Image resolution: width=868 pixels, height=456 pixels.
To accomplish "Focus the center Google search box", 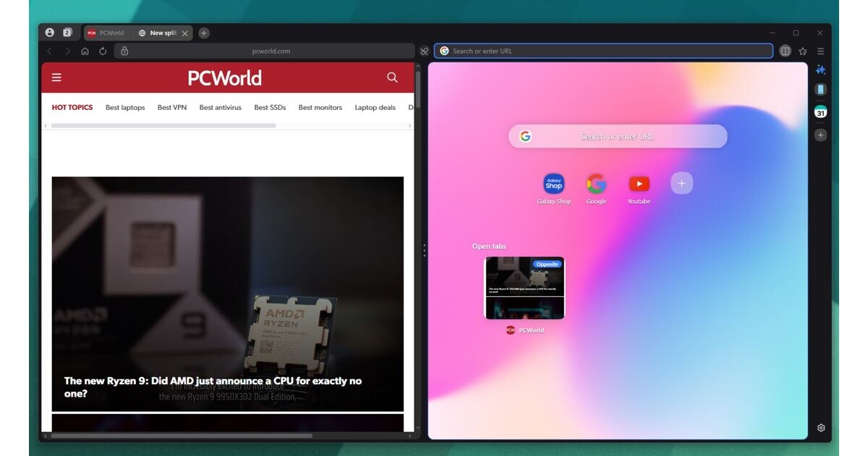I will click(618, 136).
